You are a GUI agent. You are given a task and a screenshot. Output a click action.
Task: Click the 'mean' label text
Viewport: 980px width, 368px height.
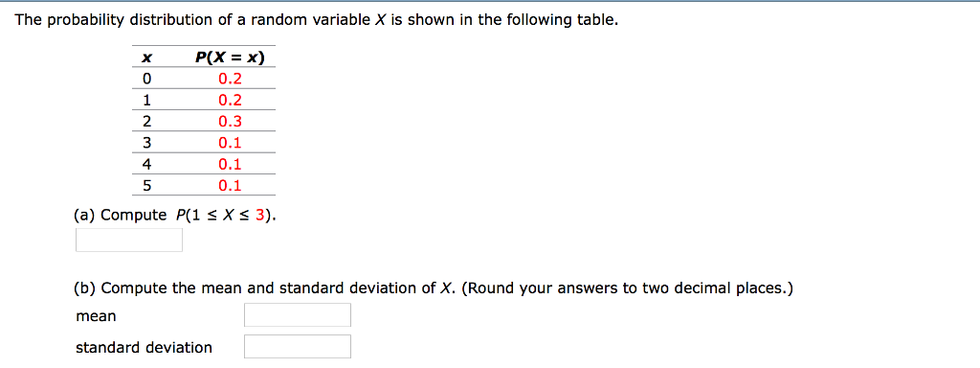(97, 316)
